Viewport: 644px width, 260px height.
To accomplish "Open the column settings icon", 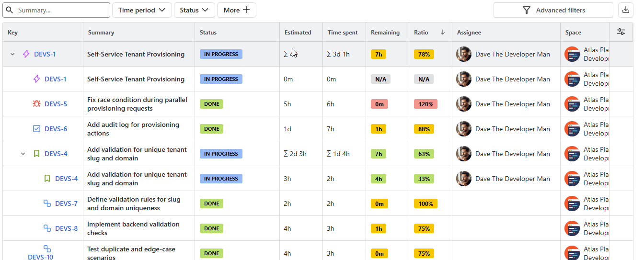I will tap(621, 32).
